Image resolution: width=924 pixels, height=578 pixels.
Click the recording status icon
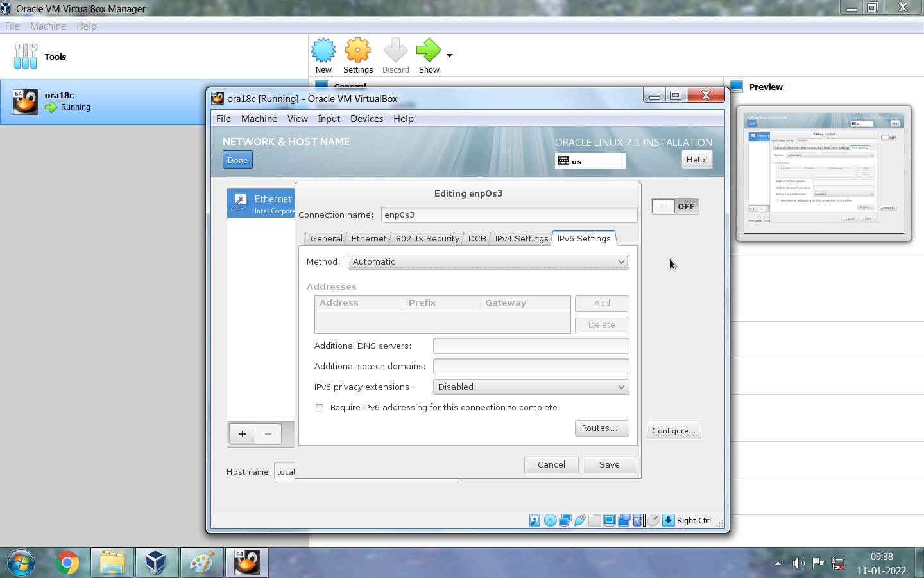click(624, 520)
